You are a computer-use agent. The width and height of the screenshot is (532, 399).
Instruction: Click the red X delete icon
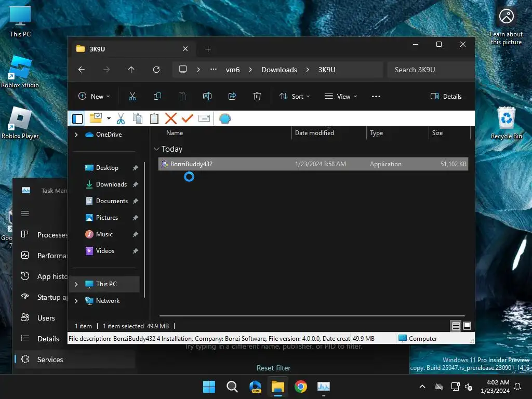(170, 118)
